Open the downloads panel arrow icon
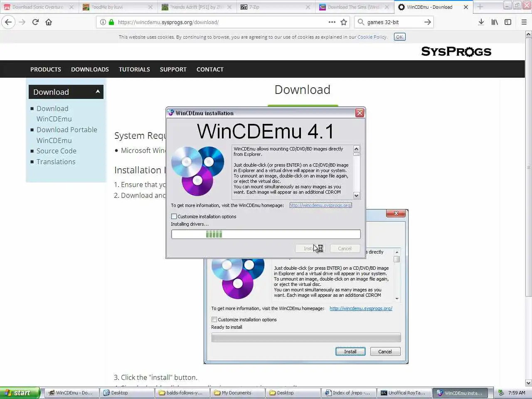The width and height of the screenshot is (532, 399). click(481, 22)
